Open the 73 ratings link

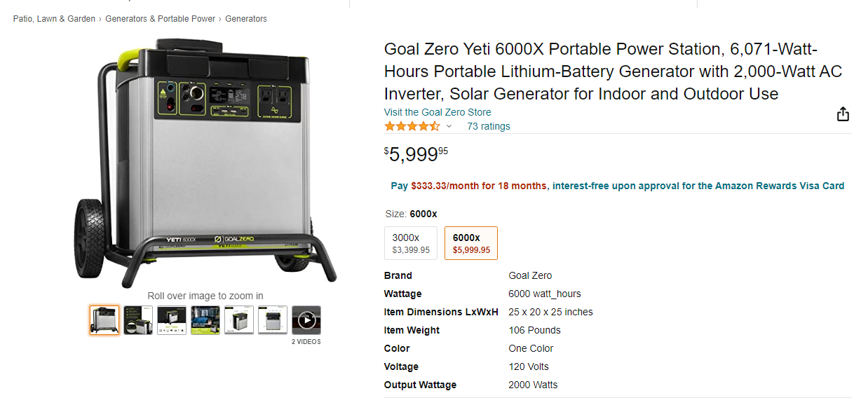488,126
